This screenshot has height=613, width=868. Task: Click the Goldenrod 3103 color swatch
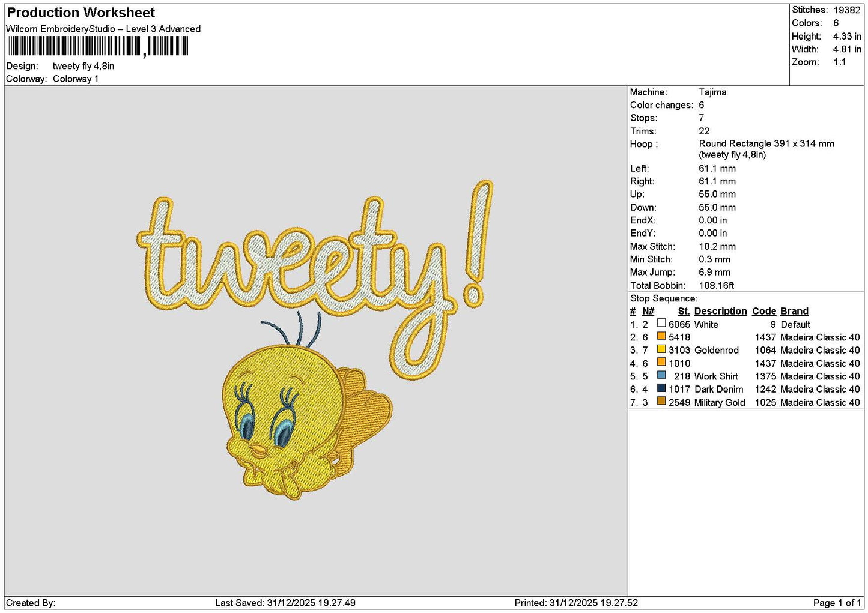pos(661,349)
